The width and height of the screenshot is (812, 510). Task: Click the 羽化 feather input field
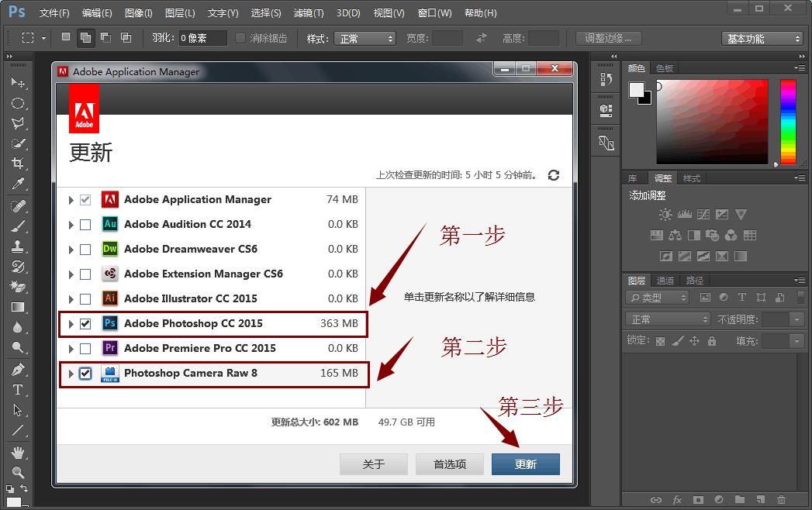(x=202, y=38)
